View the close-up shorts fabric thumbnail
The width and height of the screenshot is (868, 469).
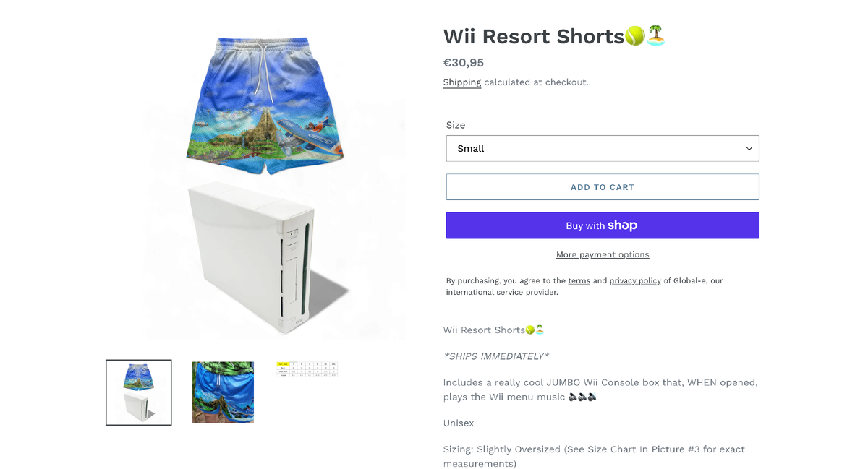coord(223,392)
